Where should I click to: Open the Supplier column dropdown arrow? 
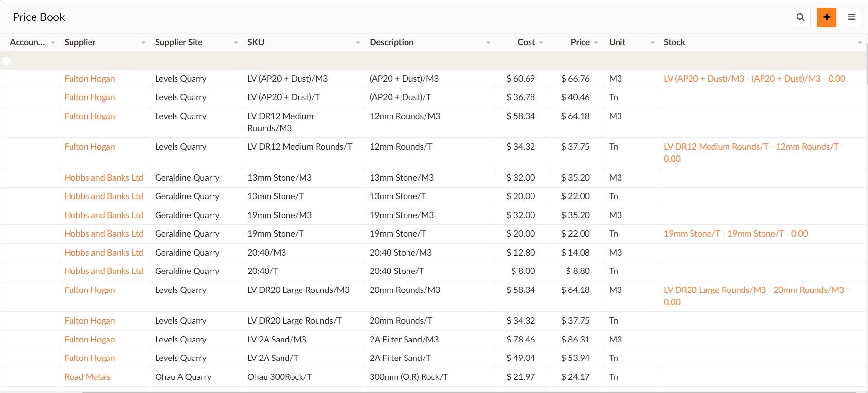[x=143, y=43]
